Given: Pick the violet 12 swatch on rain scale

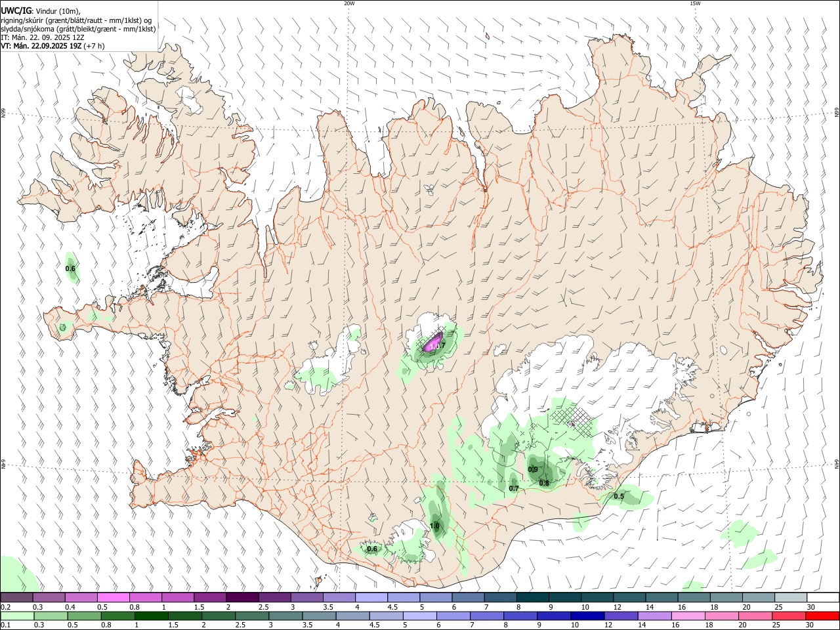Looking at the screenshot, I should (621, 616).
